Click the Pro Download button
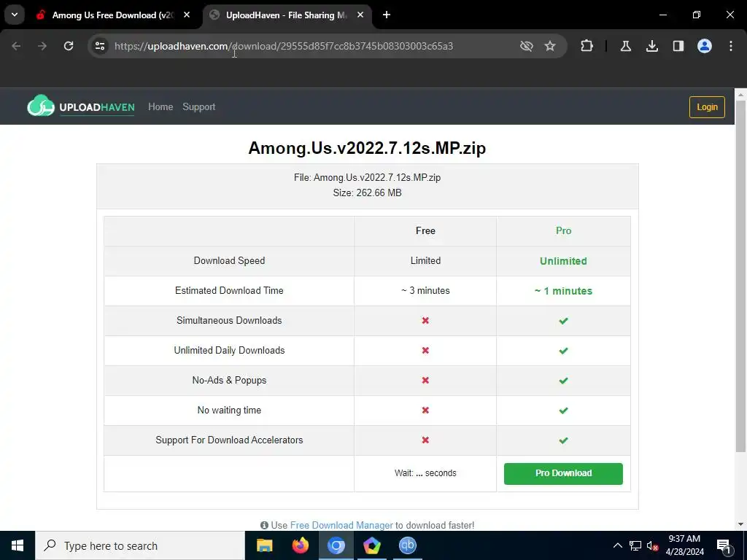This screenshot has height=560, width=747. pyautogui.click(x=563, y=473)
